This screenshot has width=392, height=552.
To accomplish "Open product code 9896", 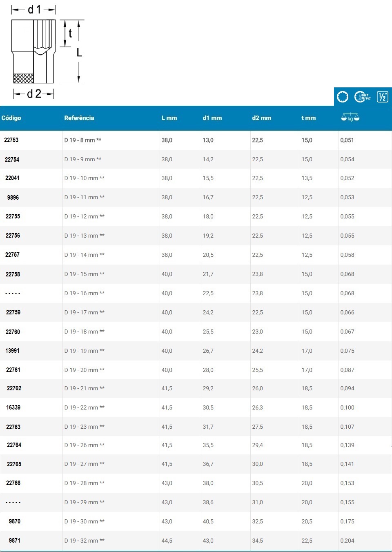I will click(13, 198).
